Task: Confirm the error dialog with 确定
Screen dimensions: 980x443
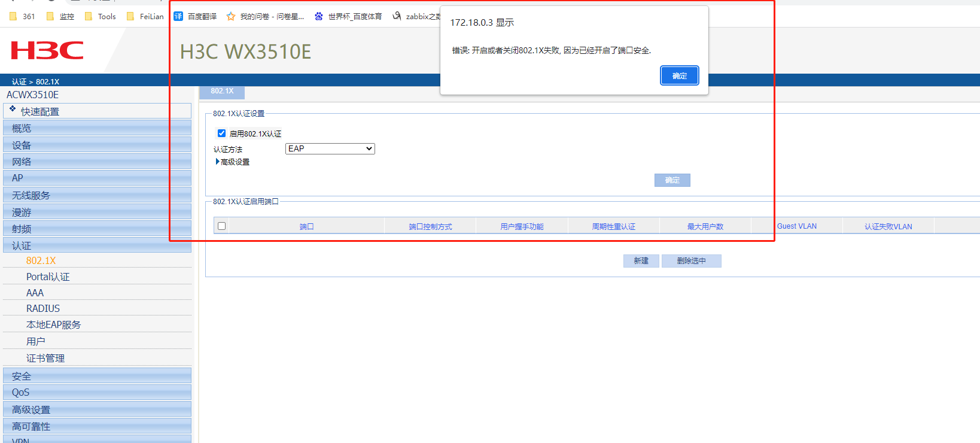Action: pyautogui.click(x=680, y=75)
